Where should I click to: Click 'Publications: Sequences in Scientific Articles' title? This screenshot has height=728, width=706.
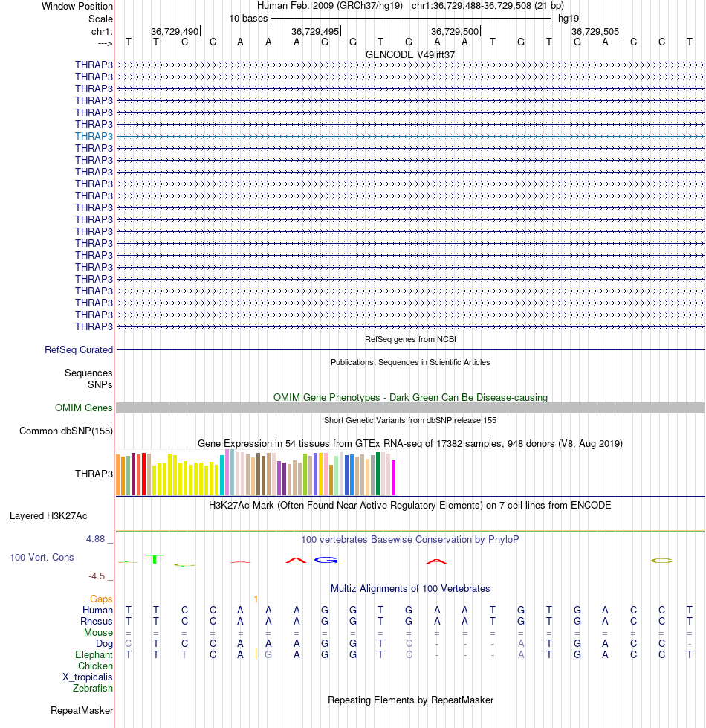(410, 362)
